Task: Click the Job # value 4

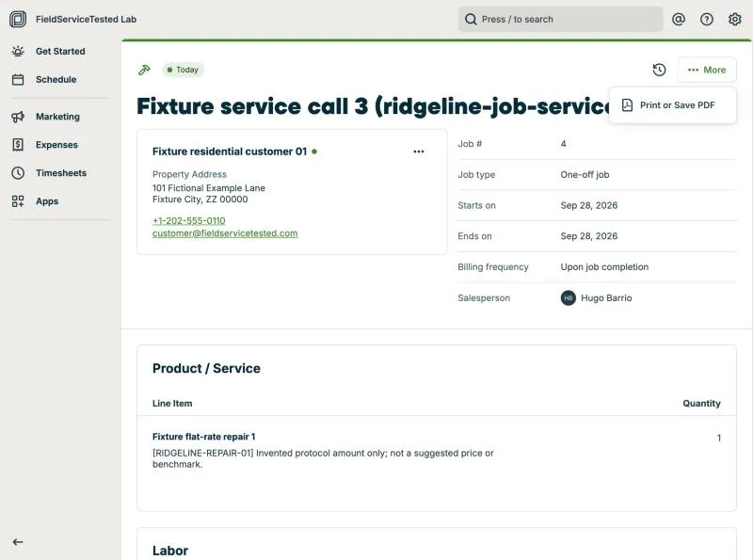Action: point(563,144)
